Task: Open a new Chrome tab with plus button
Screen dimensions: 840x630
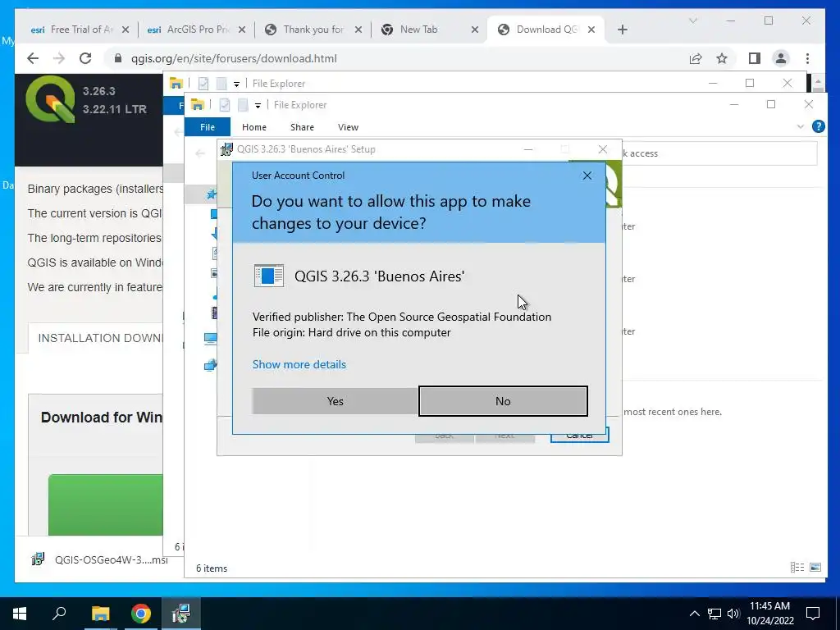Action: (x=622, y=30)
